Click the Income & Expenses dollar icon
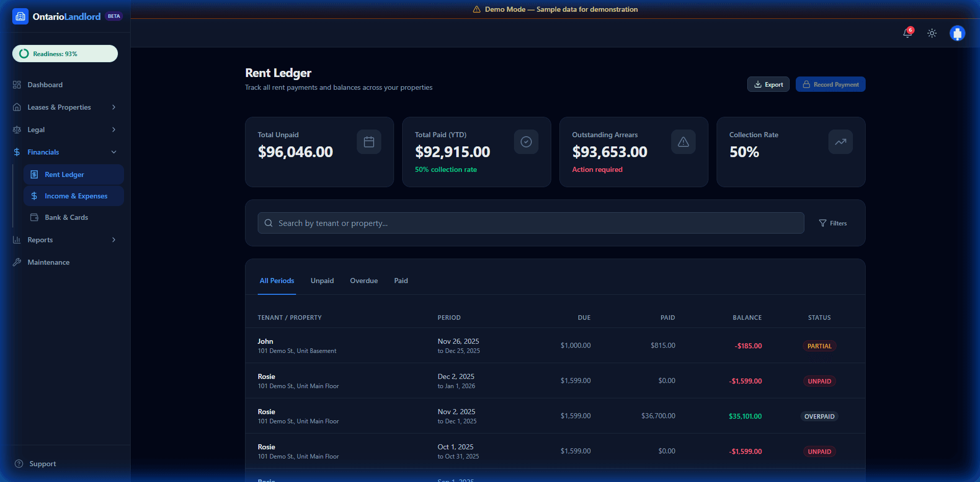 tap(34, 195)
